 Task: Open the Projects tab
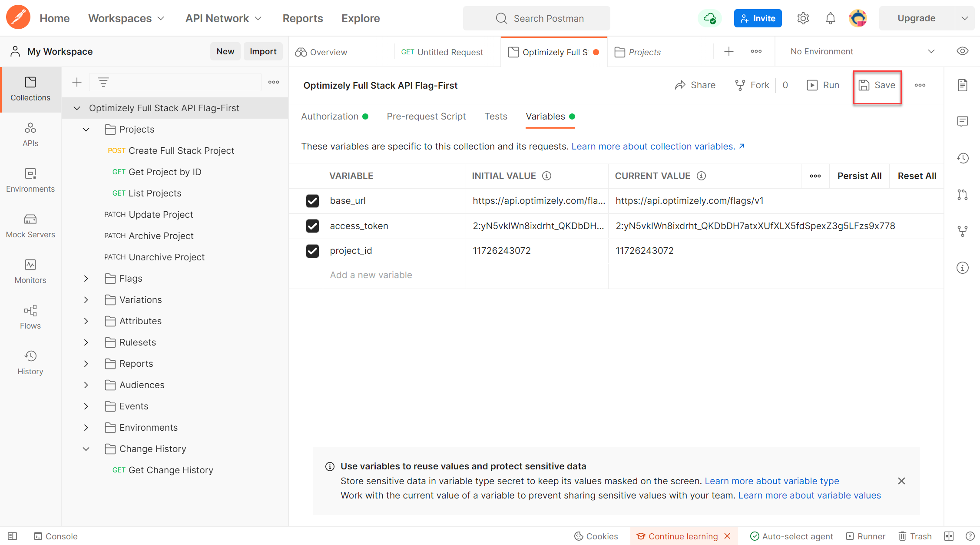(638, 52)
